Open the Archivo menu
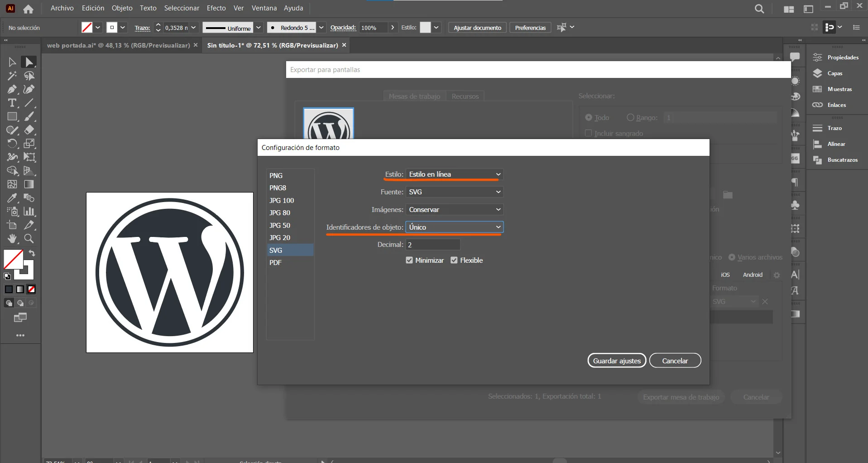868x463 pixels. click(x=62, y=8)
